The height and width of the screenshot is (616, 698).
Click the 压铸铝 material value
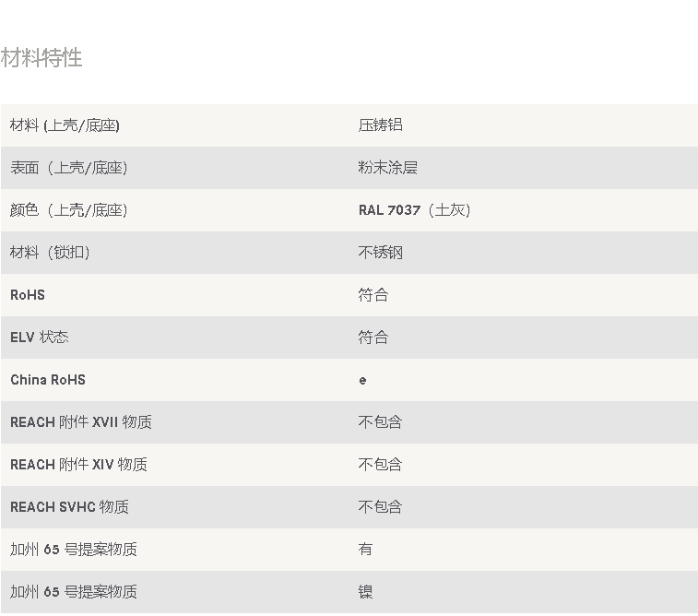pos(380,125)
